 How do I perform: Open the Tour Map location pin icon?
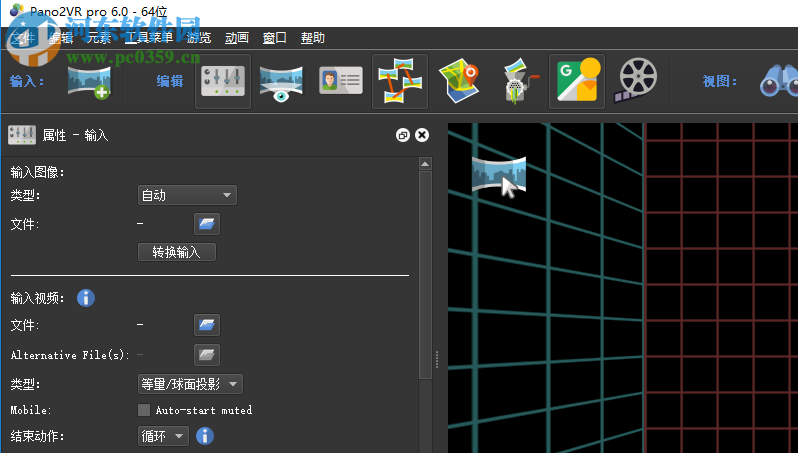pos(459,81)
